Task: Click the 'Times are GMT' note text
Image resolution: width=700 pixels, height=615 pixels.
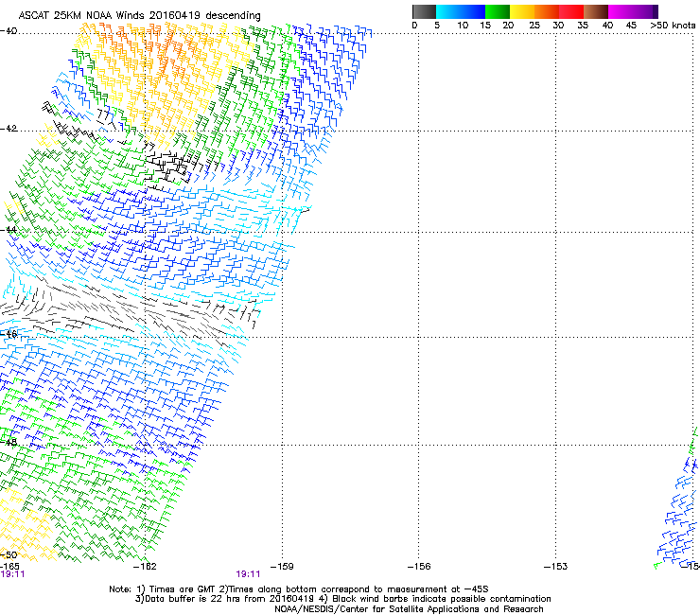Action: pos(184,589)
